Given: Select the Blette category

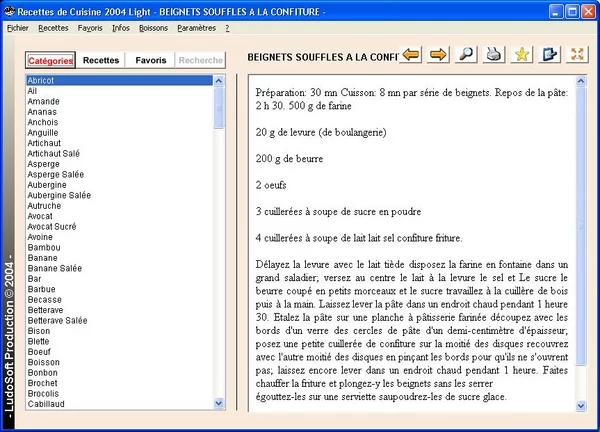Looking at the screenshot, I should 119,341.
